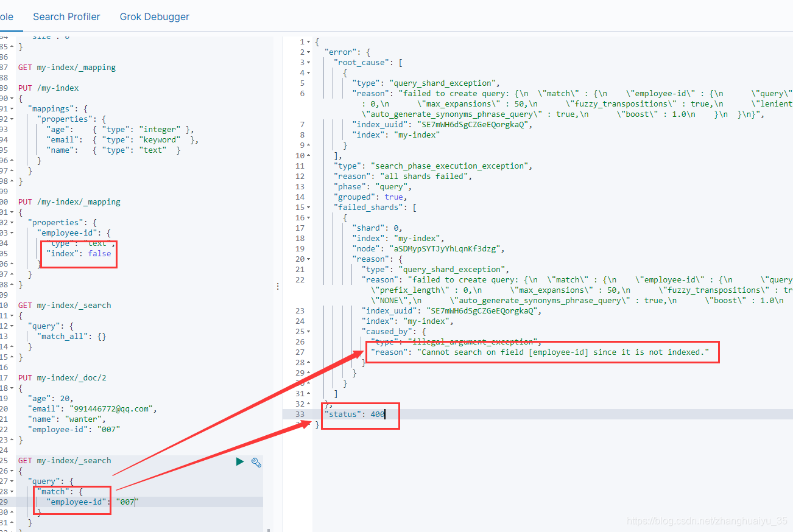
Task: Click "employee-id": "007" inside the match query
Action: pos(93,502)
